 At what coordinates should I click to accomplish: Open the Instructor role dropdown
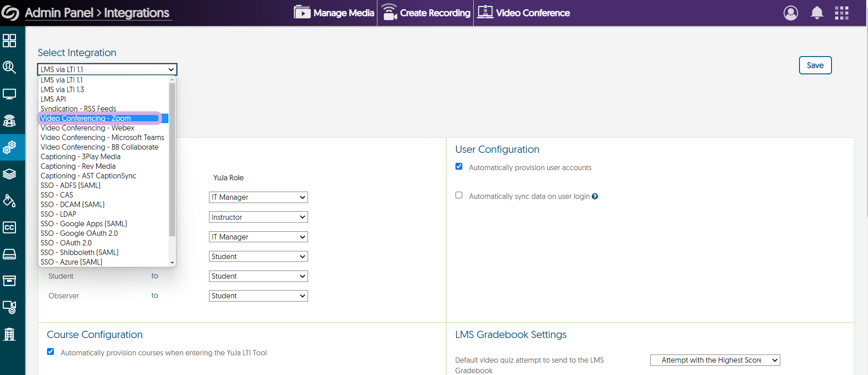pyautogui.click(x=258, y=217)
